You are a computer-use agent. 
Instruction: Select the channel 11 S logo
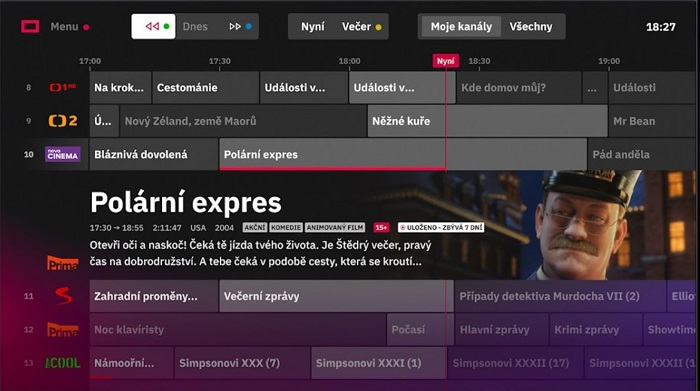[63, 296]
